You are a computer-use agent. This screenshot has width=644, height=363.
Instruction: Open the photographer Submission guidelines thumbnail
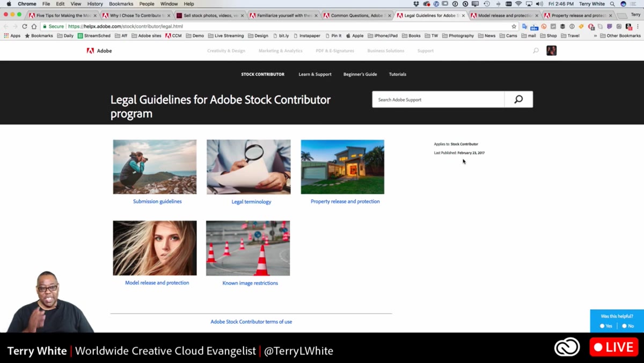click(155, 167)
